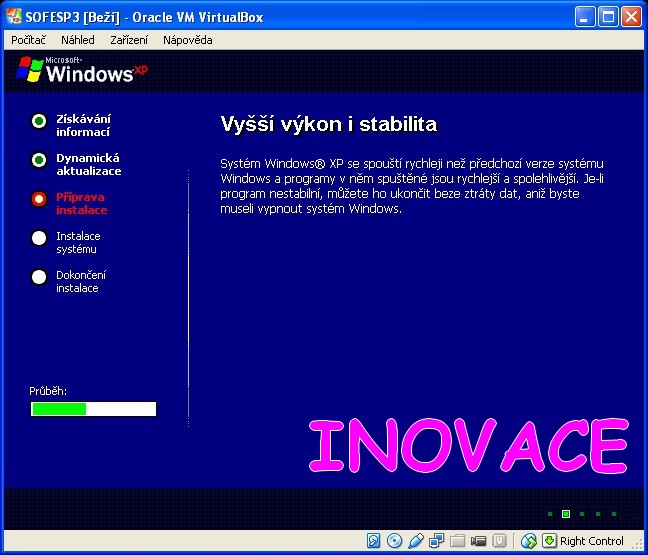Click the window resize grip
648x555 pixels.
pos(638,545)
